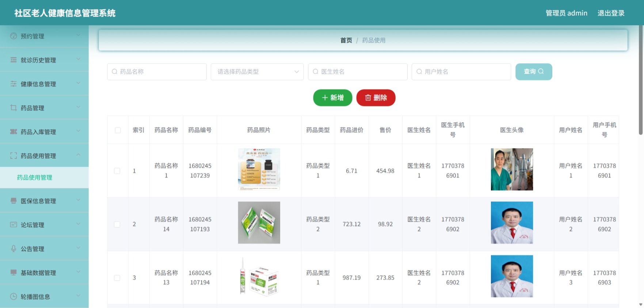Image resolution: width=644 pixels, height=308 pixels.
Task: Click 药品进价 cell 723.12
Action: 351,224
